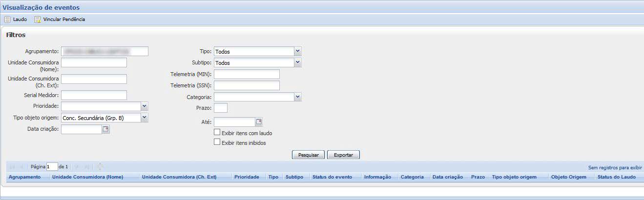
Task: Go to the last page of results
Action: 87,167
